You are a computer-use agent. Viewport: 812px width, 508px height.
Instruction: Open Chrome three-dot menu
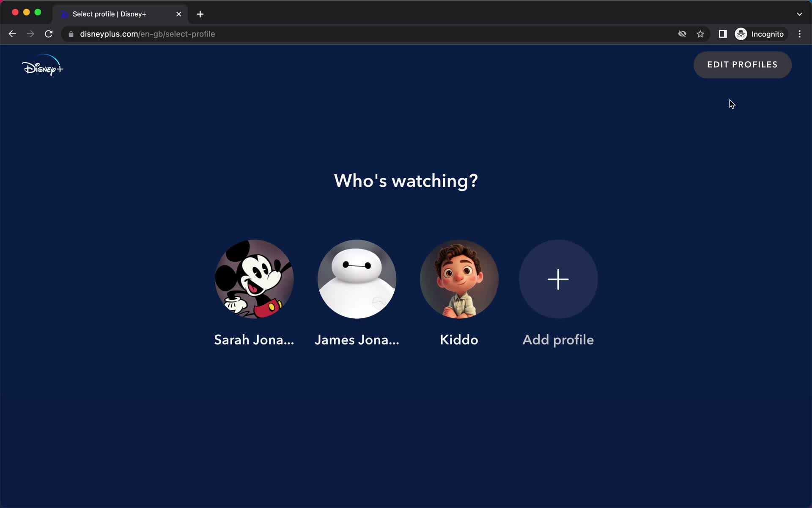coord(799,34)
